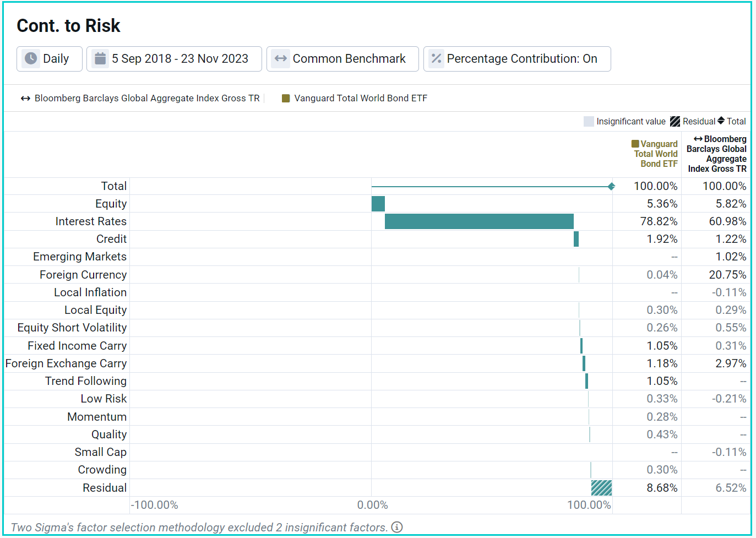Toggle Percentage Contribution: On button

pos(516,59)
